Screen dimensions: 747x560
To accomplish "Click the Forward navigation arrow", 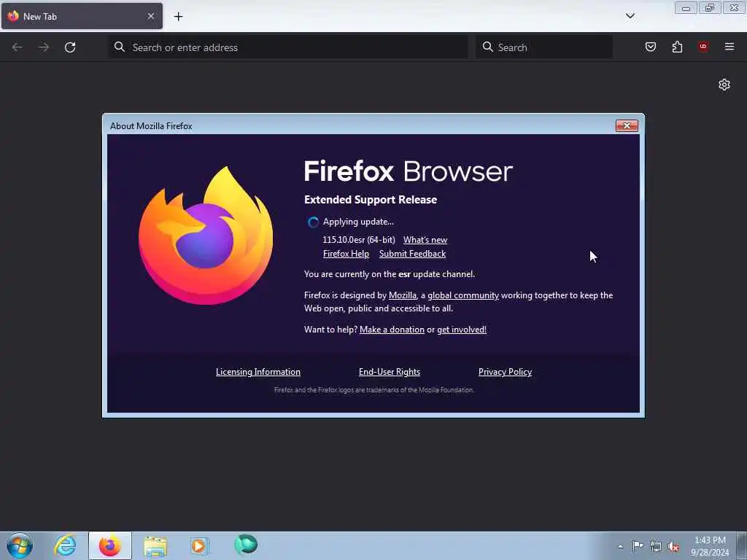I will click(x=44, y=47).
